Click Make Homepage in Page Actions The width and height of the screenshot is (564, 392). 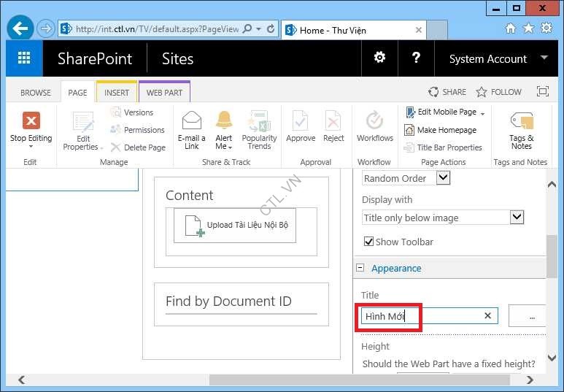point(446,130)
